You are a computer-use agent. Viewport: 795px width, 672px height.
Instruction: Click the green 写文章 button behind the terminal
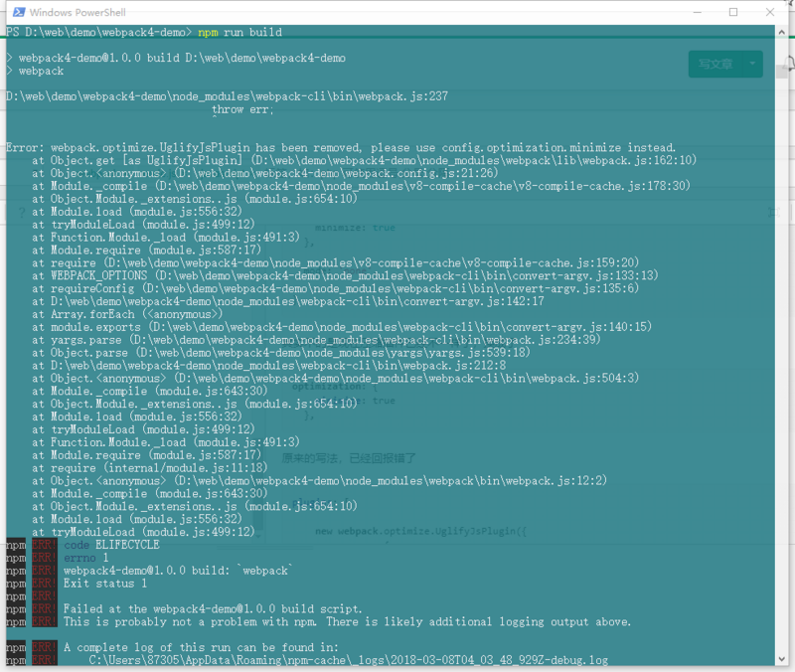pos(715,64)
